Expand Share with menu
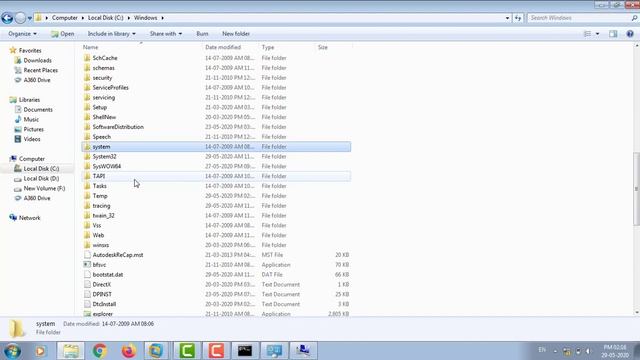 point(166,34)
